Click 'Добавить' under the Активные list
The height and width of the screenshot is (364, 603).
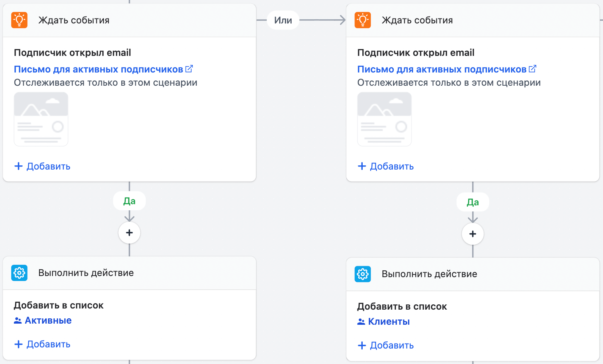pyautogui.click(x=42, y=344)
